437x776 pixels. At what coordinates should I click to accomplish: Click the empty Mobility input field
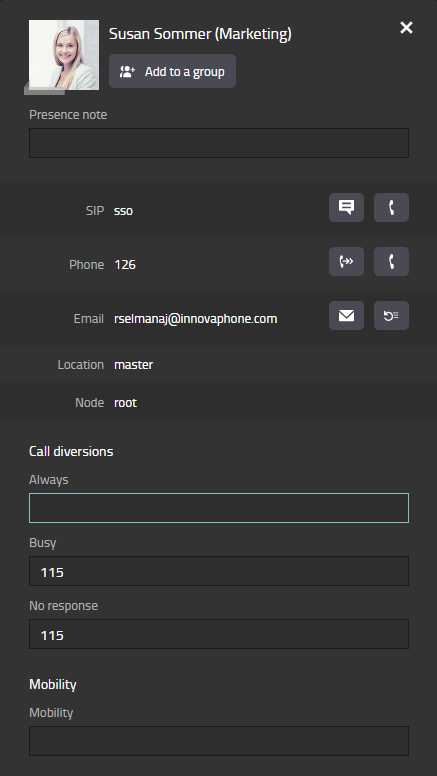(219, 741)
